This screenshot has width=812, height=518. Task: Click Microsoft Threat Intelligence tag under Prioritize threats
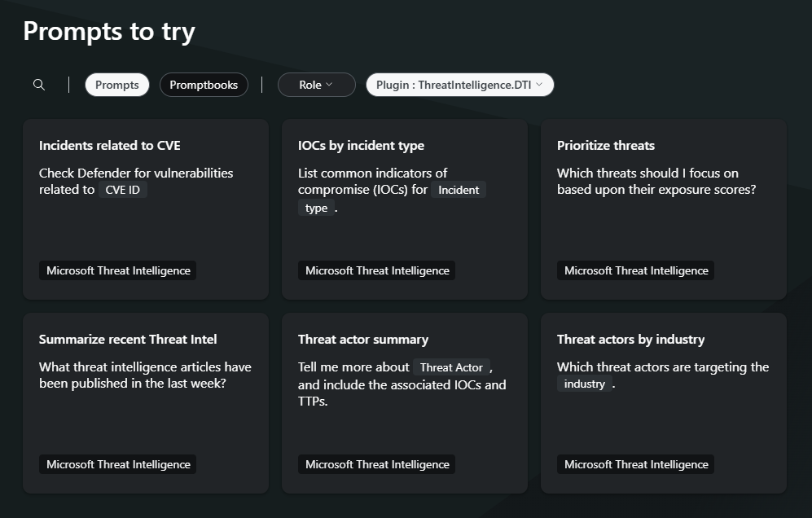click(635, 270)
